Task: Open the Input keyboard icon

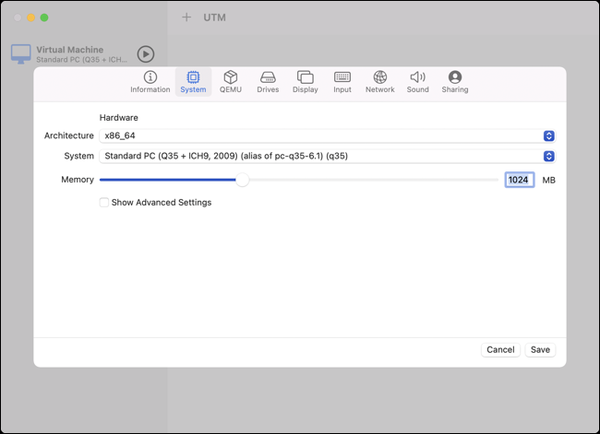Action: [x=342, y=77]
